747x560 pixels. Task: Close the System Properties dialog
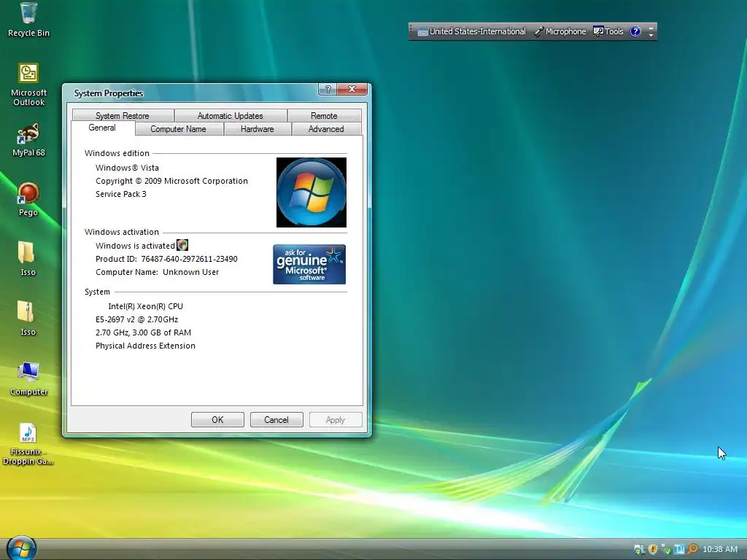pos(352,89)
